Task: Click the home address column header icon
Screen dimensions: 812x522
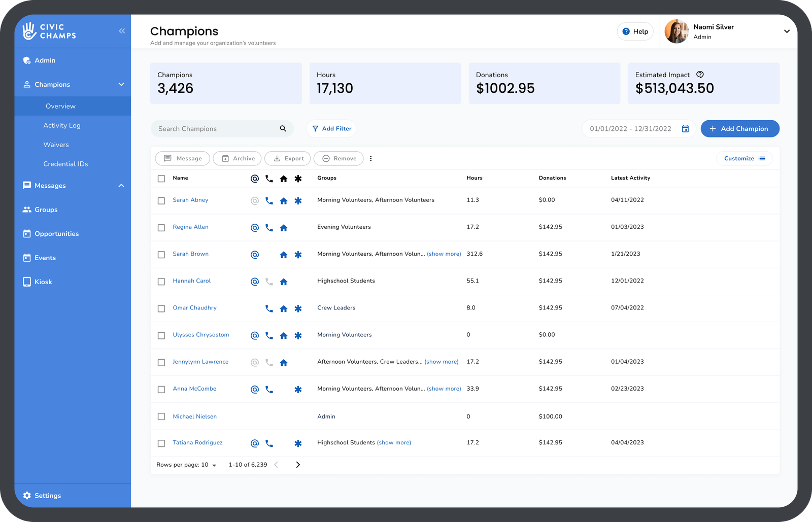Action: point(284,179)
